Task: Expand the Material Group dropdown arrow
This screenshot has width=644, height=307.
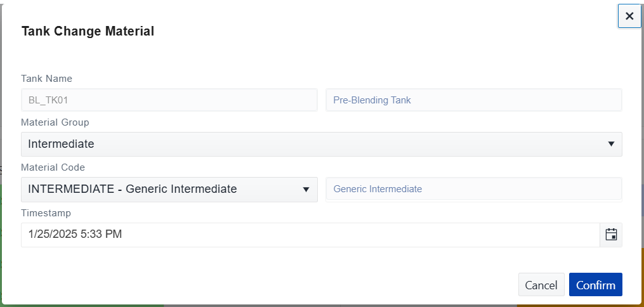Action: pyautogui.click(x=611, y=144)
